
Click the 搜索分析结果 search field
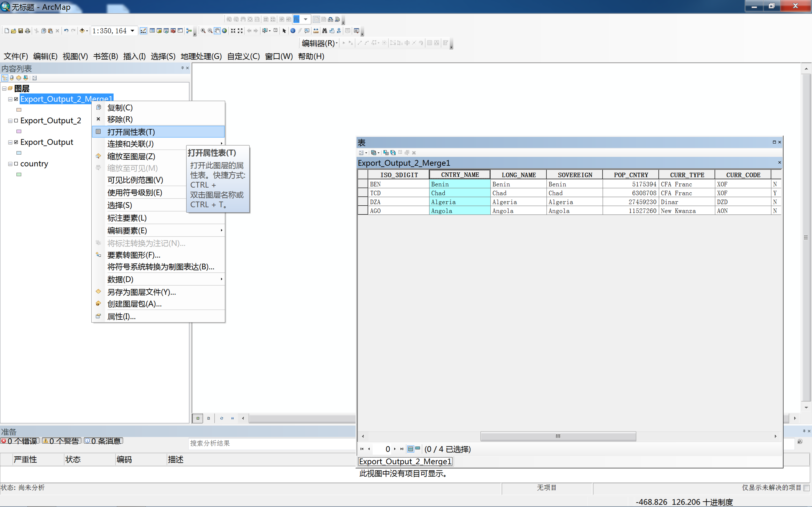coord(268,443)
